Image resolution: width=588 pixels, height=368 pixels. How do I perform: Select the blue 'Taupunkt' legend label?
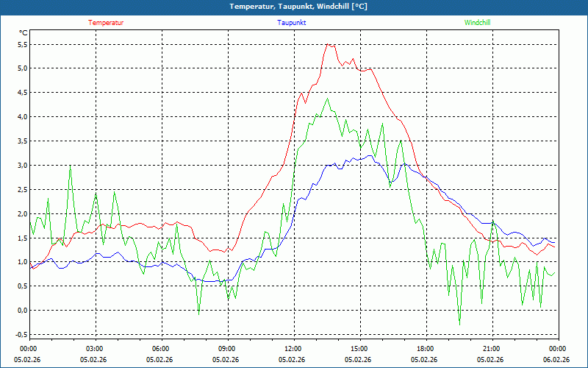pos(292,23)
